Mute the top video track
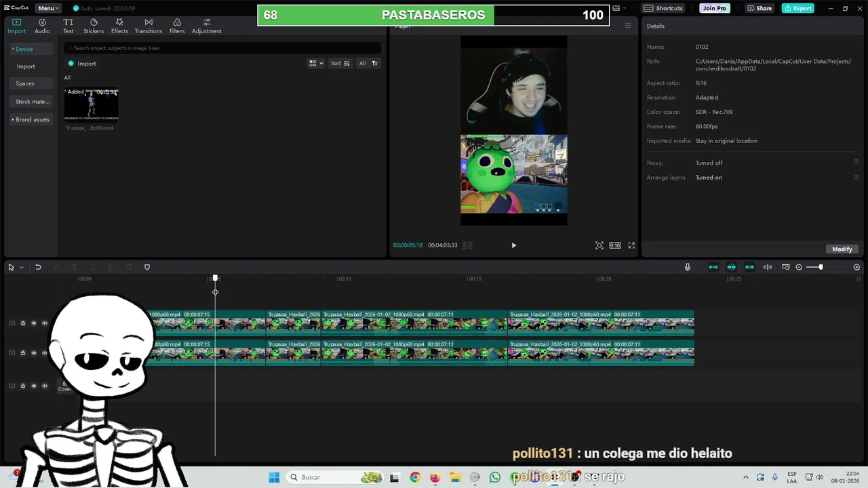This screenshot has height=488, width=868. click(45, 323)
